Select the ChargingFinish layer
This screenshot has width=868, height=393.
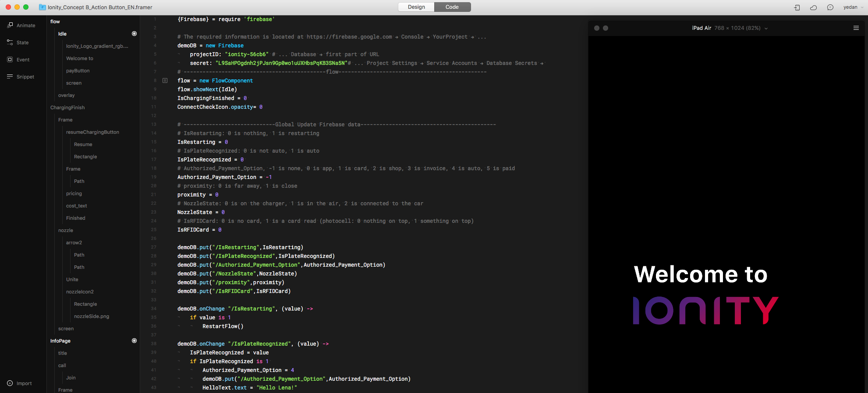click(67, 107)
